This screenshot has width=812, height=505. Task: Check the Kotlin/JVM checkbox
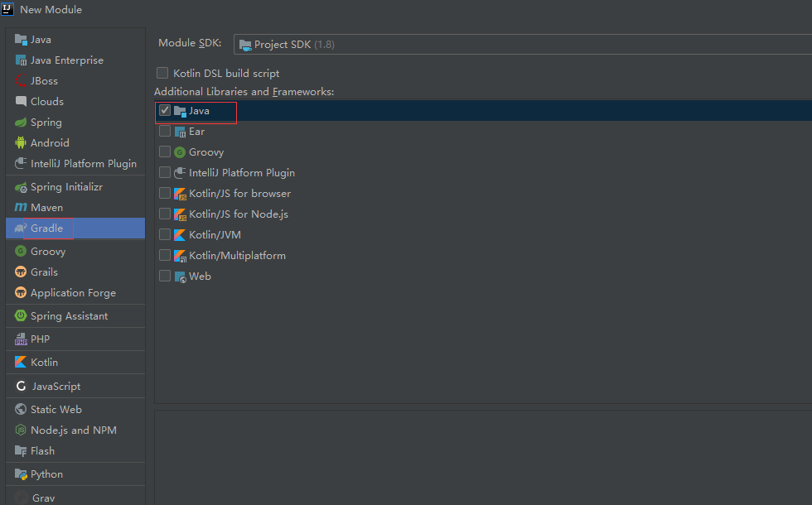165,234
